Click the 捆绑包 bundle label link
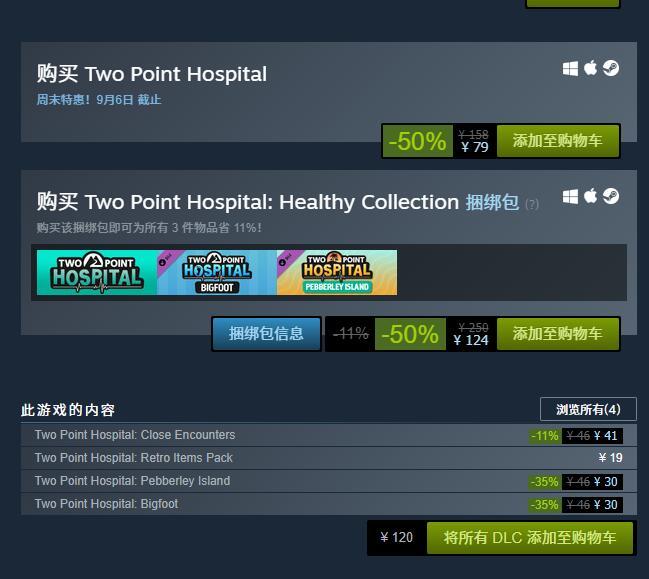 point(492,202)
